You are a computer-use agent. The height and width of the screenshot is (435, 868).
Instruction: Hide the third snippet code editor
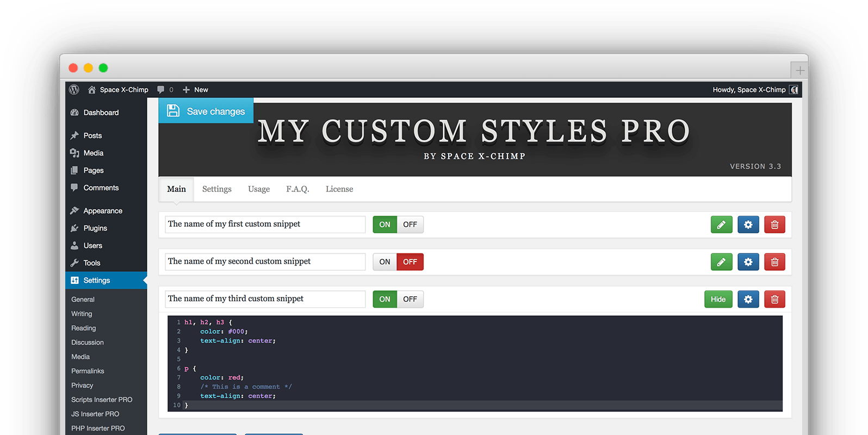click(x=718, y=299)
